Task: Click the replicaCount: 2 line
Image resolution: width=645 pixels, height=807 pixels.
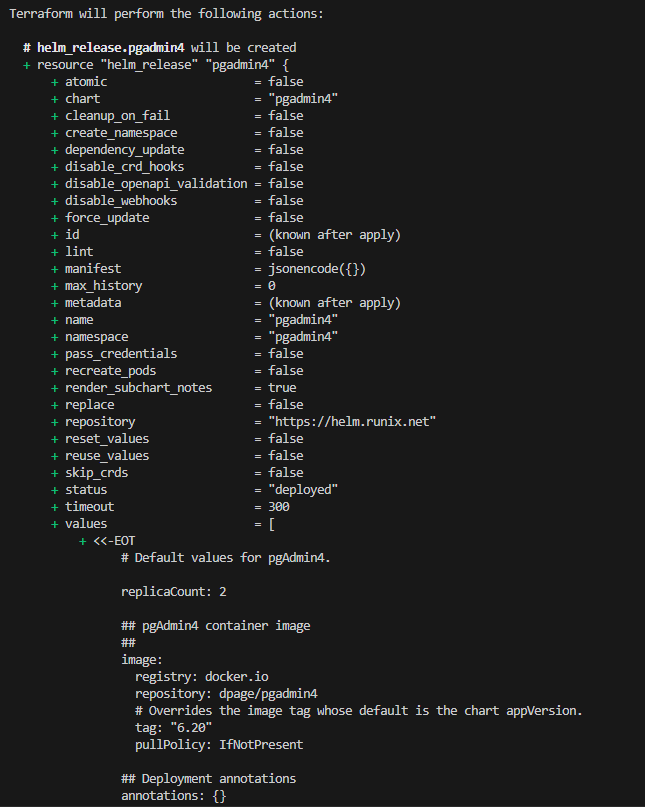Action: click(x=174, y=592)
